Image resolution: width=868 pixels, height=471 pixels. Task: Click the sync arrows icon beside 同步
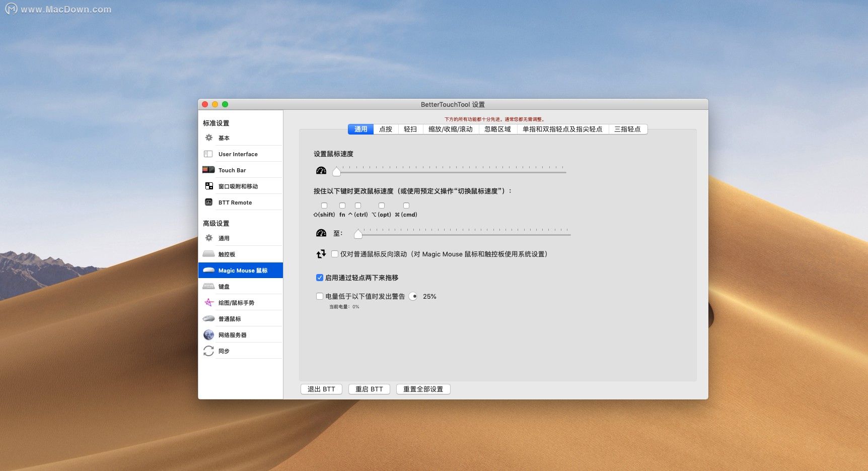pos(208,351)
